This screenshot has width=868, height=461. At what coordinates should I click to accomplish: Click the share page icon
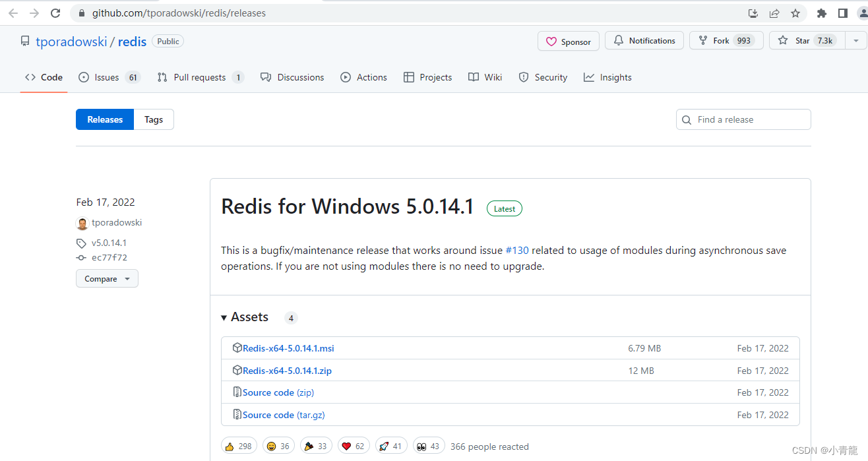774,13
